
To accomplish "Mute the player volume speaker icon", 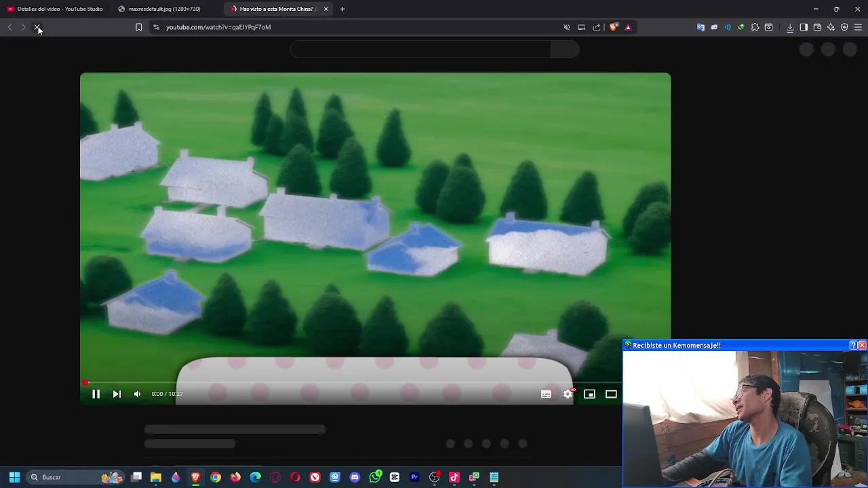I will pyautogui.click(x=137, y=394).
